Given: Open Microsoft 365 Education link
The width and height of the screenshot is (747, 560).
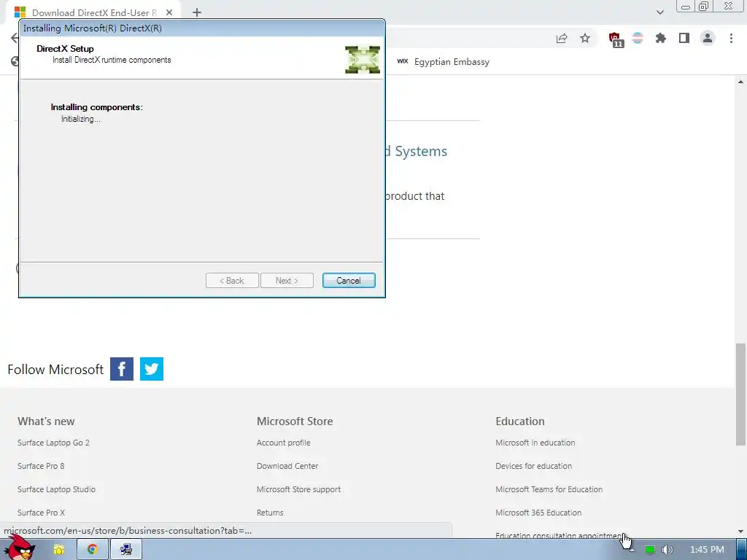Looking at the screenshot, I should (x=538, y=513).
